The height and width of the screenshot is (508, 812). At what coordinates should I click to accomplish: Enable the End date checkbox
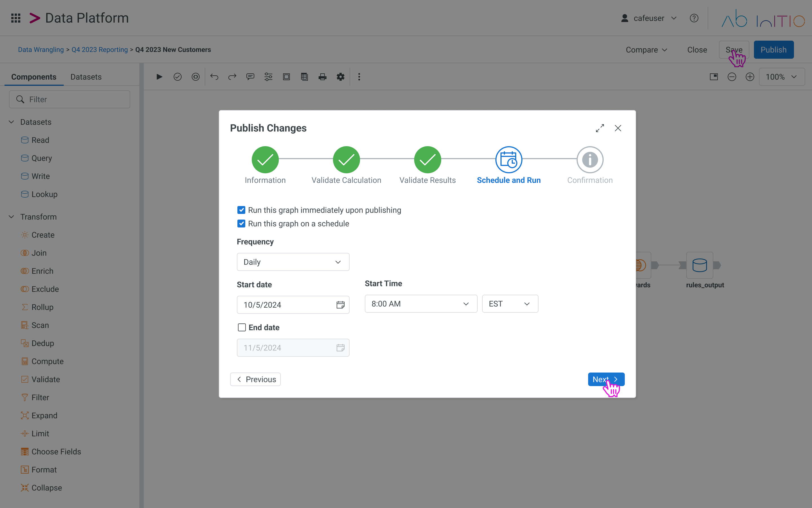242,327
